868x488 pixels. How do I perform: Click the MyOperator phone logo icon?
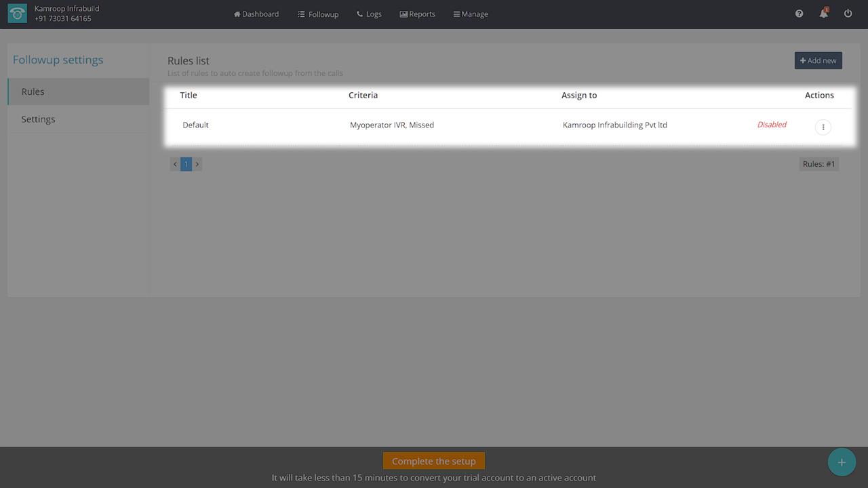[18, 14]
